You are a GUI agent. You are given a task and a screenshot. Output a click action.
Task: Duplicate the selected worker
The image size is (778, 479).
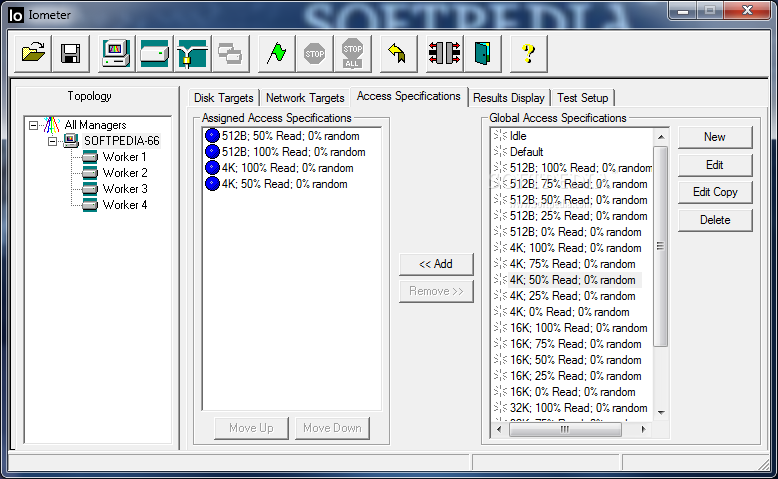(x=230, y=54)
